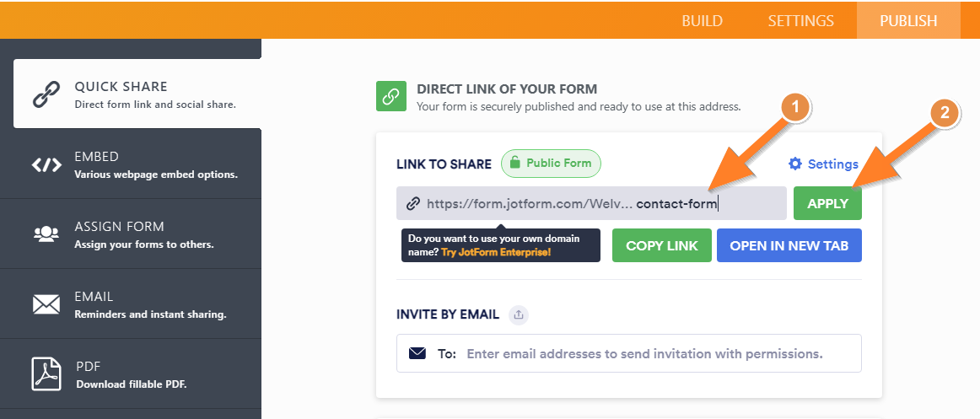Screen dimensions: 980x419
Task: Click Open In New Tab button
Action: [789, 245]
